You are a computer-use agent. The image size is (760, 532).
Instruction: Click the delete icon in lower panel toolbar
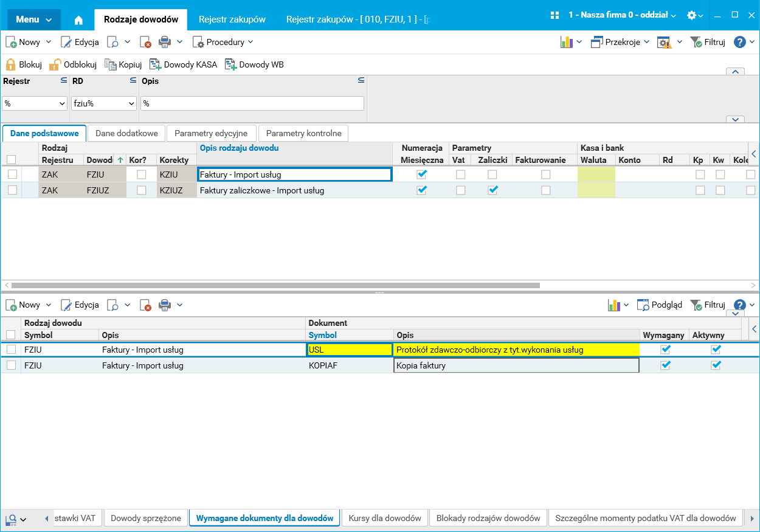145,305
